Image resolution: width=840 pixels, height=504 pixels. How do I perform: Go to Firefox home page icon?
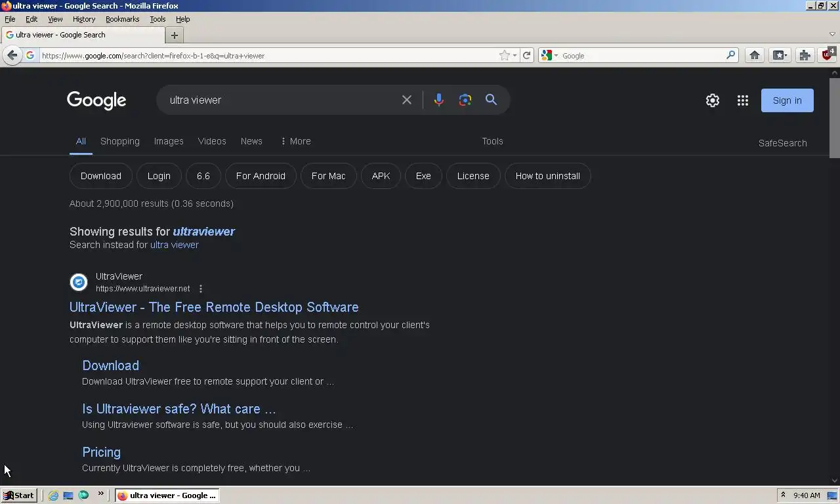pyautogui.click(x=755, y=56)
